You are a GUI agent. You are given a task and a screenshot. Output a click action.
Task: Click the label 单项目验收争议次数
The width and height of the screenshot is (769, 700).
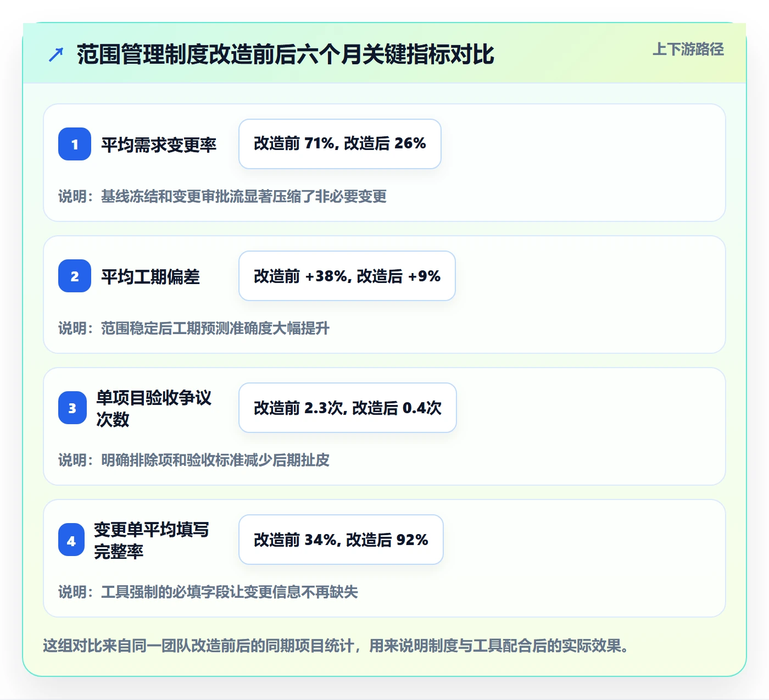(x=154, y=408)
